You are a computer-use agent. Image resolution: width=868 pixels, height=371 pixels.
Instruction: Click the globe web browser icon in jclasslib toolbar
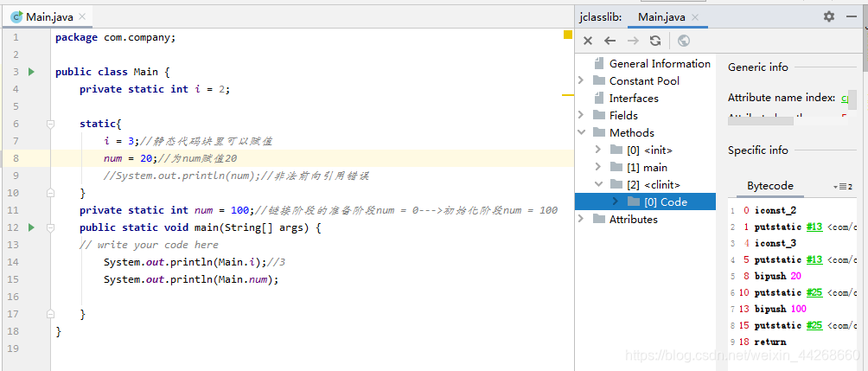[x=684, y=41]
